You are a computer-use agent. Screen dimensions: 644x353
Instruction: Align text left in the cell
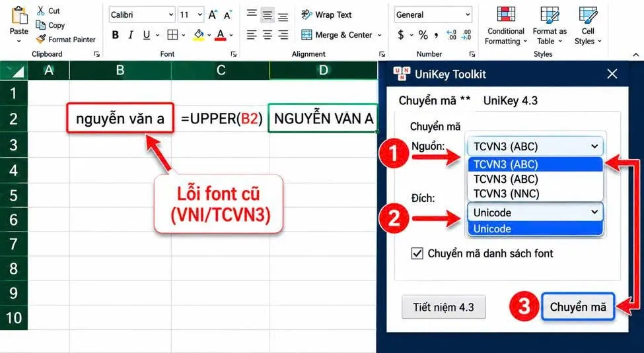pos(252,35)
